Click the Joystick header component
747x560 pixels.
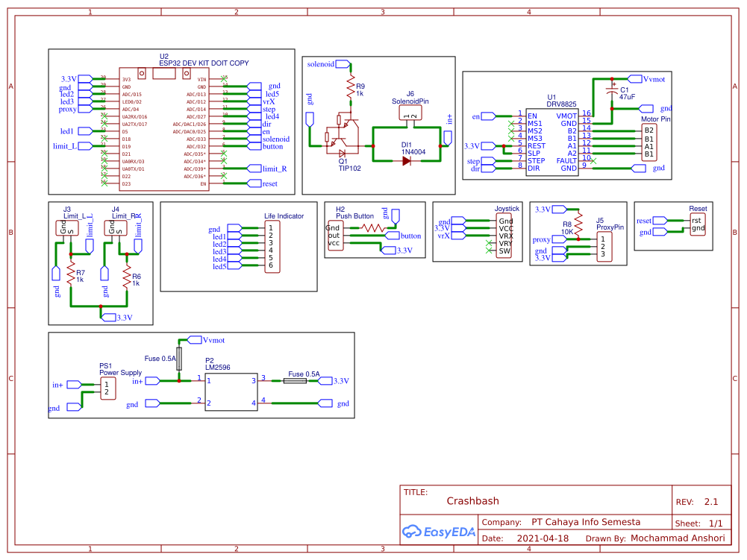(x=505, y=236)
